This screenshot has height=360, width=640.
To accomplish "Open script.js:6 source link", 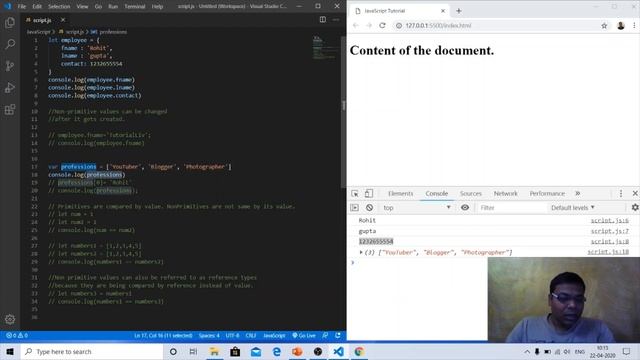I will click(x=610, y=220).
